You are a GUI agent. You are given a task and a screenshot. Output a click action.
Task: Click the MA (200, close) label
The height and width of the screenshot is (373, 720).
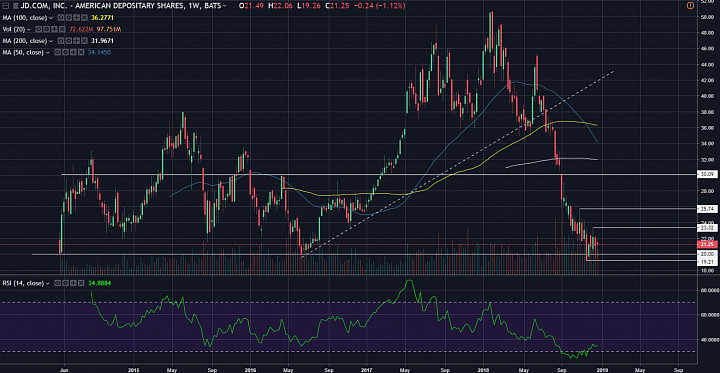[x=25, y=41]
